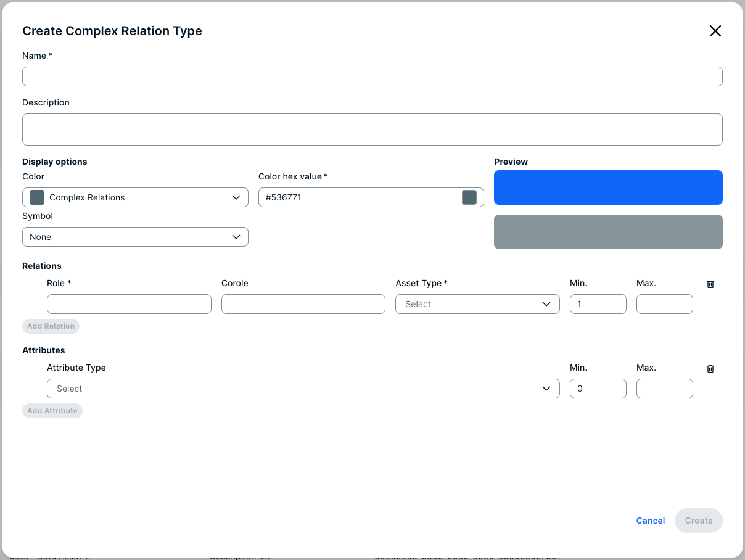
Task: Click the blue preview bar
Action: tap(608, 187)
